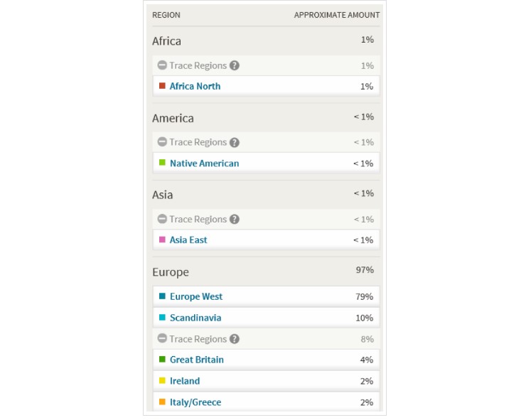Open the Asia East region link
Image resolution: width=531 pixels, height=420 pixels.
[x=188, y=240]
